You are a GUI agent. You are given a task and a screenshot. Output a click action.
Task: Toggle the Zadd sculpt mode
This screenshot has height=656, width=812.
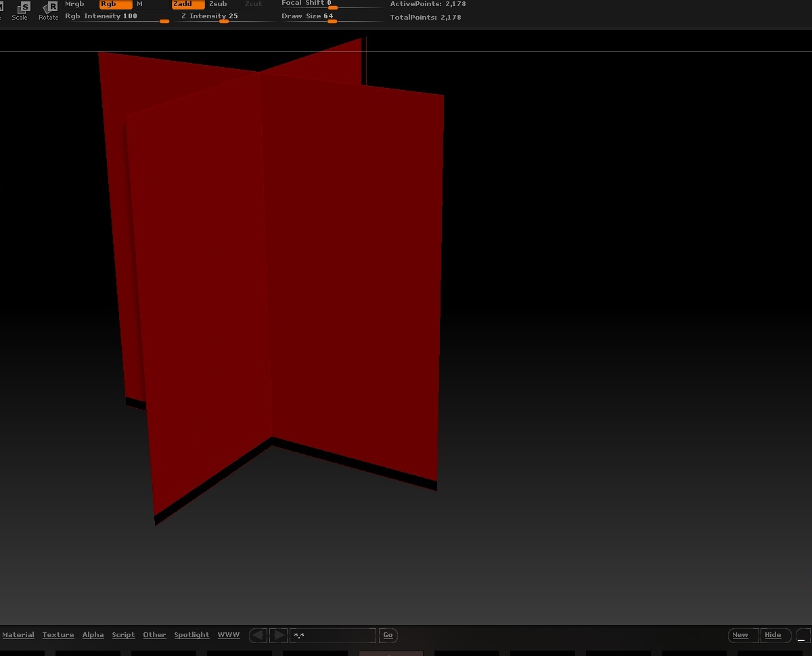pyautogui.click(x=188, y=4)
